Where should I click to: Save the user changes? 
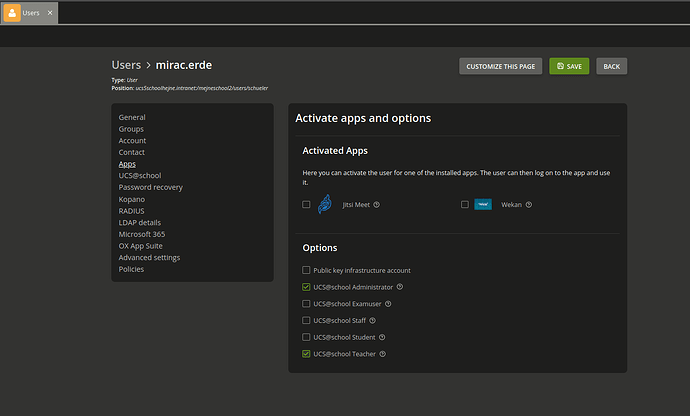pos(569,66)
